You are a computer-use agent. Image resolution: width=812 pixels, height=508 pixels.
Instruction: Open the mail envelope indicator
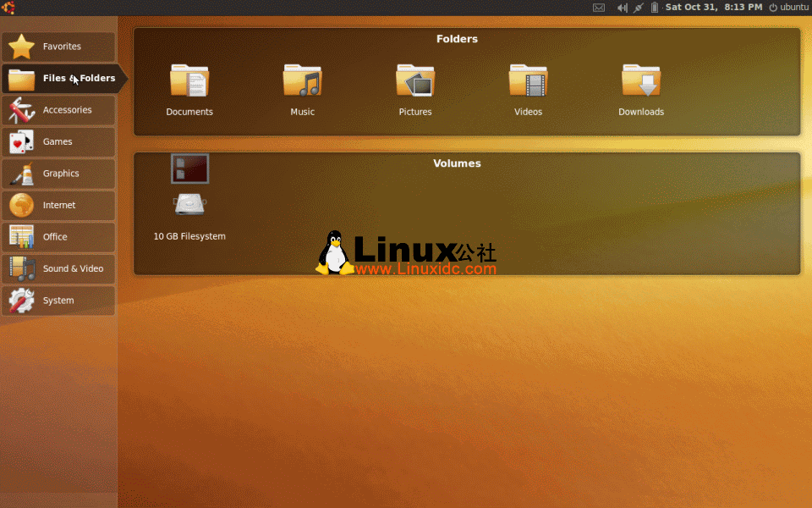[x=599, y=7]
